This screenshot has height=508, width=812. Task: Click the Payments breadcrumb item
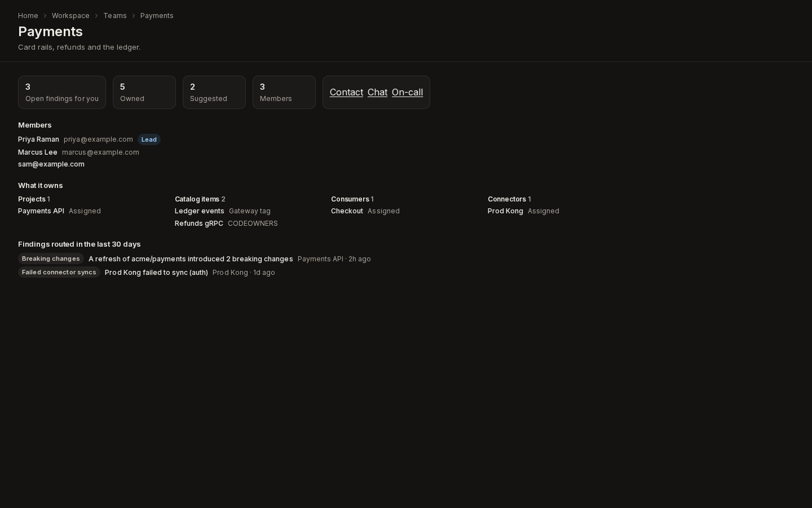click(x=157, y=16)
